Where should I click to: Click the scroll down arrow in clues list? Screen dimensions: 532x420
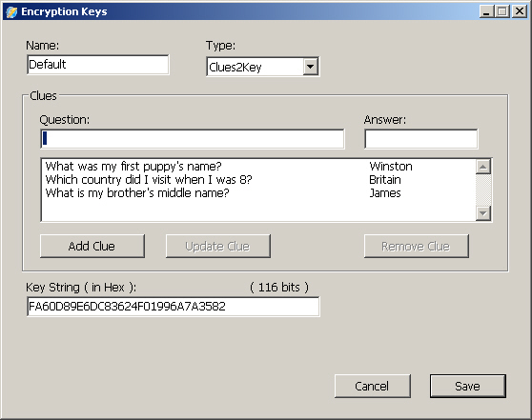pos(483,213)
